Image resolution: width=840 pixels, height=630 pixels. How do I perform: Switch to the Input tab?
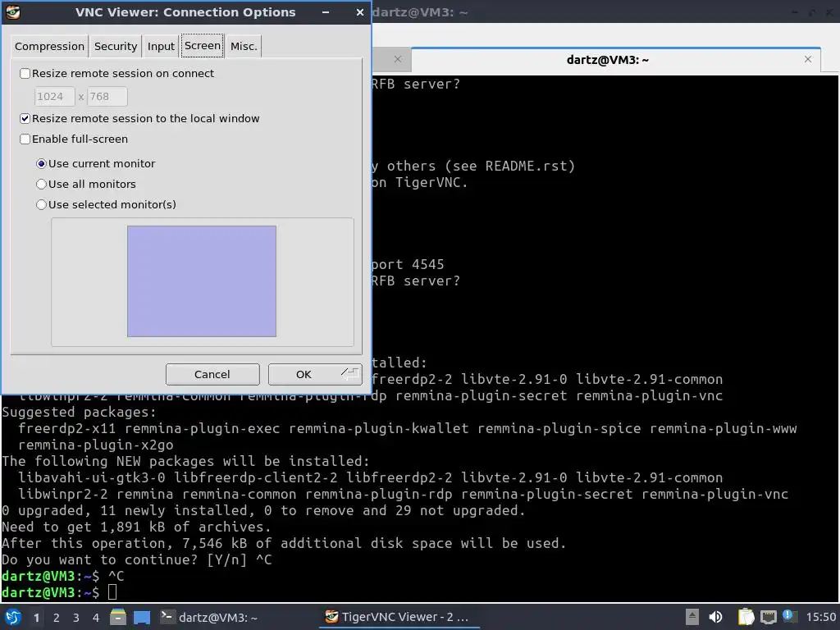point(161,46)
